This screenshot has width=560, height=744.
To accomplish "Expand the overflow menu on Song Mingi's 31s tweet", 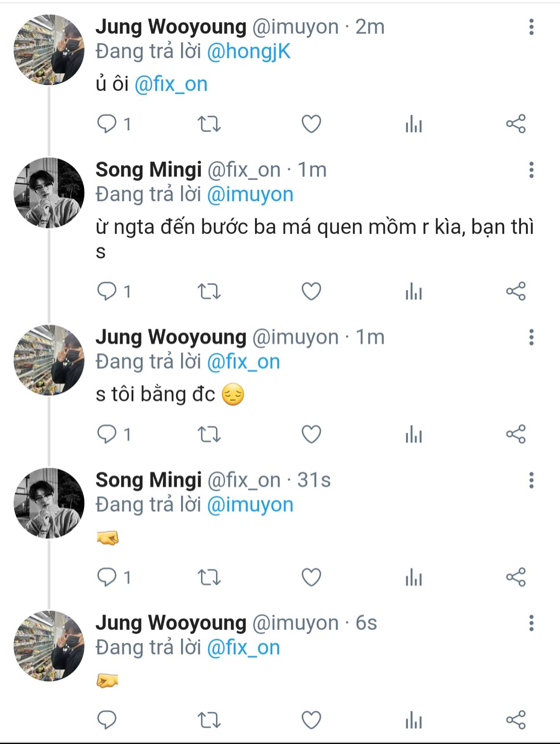I will (x=531, y=480).
